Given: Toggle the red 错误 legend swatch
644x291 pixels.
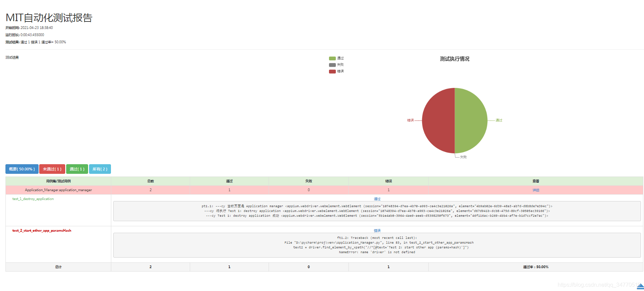Looking at the screenshot, I should pos(332,71).
